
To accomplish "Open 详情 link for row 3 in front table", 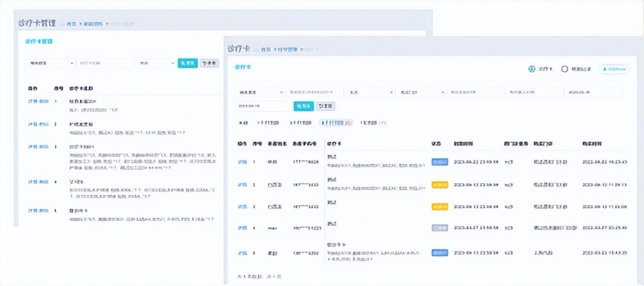I will point(242,206).
